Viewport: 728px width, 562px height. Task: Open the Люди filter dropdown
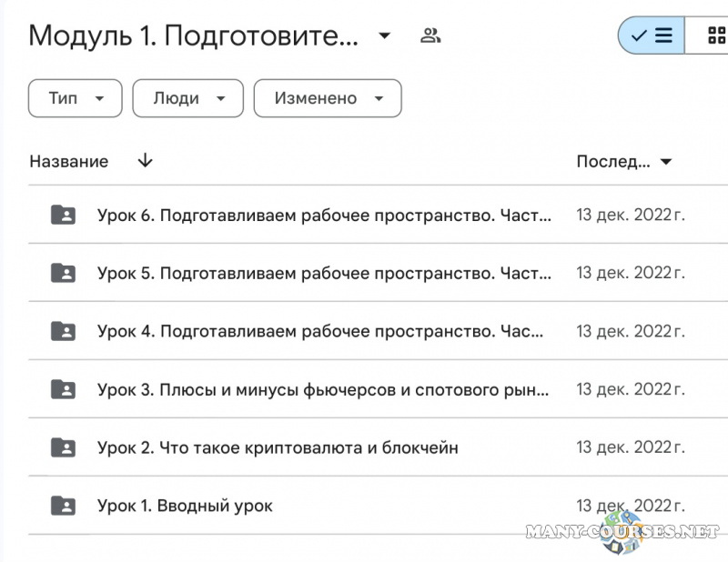point(187,98)
